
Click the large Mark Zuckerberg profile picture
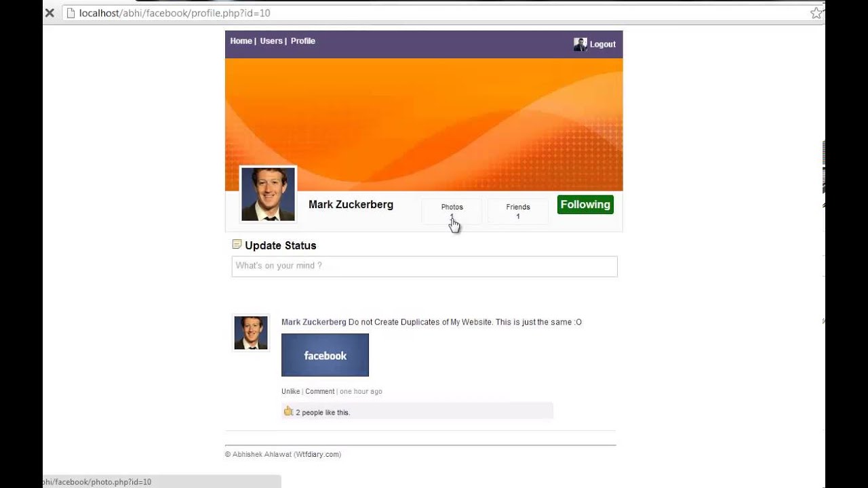[268, 194]
